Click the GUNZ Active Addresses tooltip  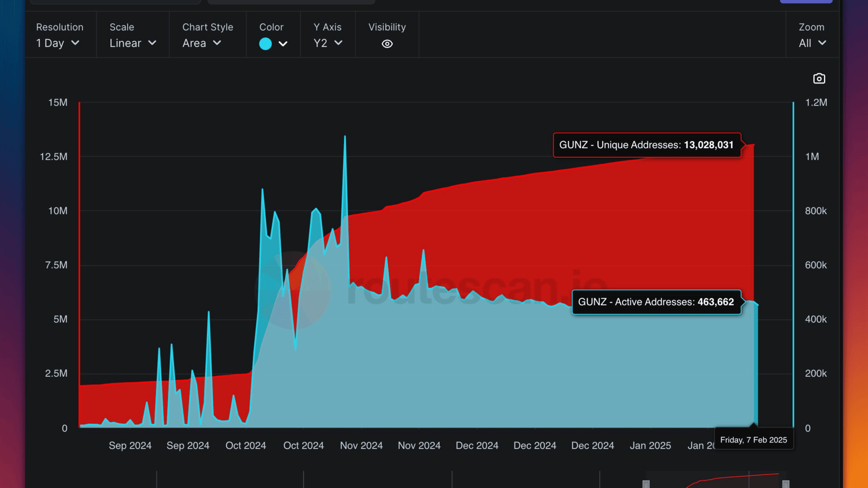656,302
